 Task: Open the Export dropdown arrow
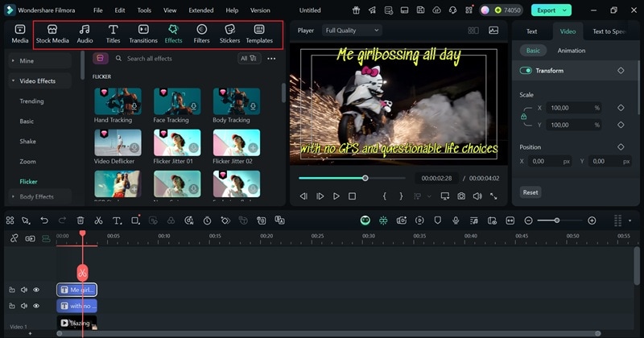coord(565,10)
